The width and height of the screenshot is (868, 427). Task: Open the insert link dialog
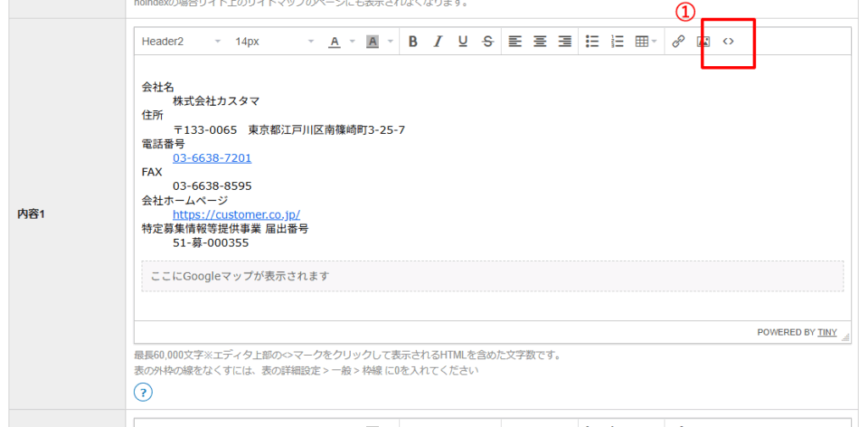click(678, 42)
